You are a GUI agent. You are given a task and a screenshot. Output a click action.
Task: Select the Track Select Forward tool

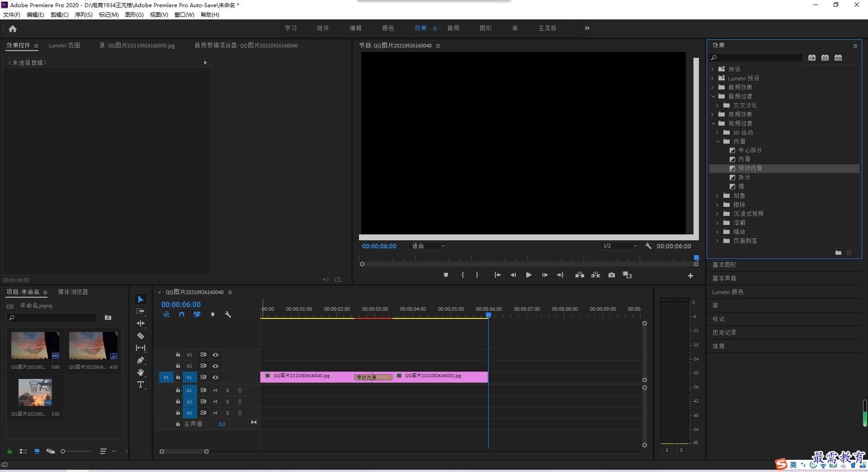click(x=141, y=311)
